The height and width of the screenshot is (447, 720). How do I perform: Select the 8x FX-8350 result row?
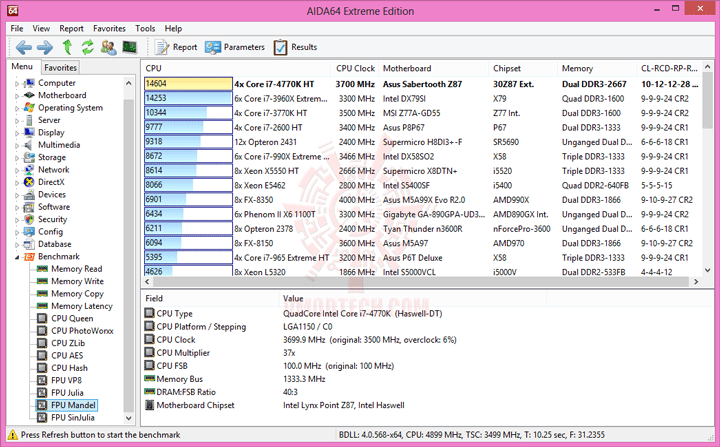421,200
